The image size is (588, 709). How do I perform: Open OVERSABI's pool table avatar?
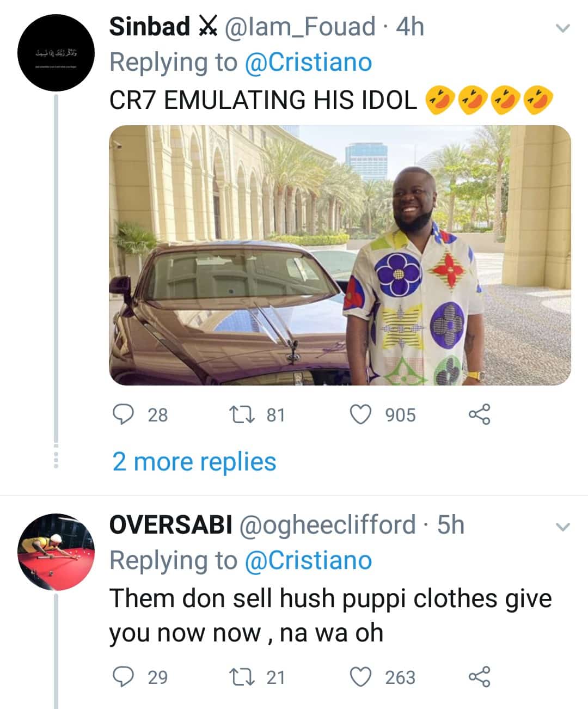click(x=56, y=551)
